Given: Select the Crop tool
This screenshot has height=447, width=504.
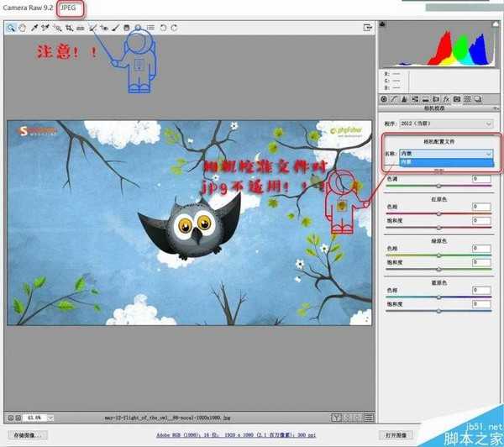Looking at the screenshot, I should click(69, 28).
